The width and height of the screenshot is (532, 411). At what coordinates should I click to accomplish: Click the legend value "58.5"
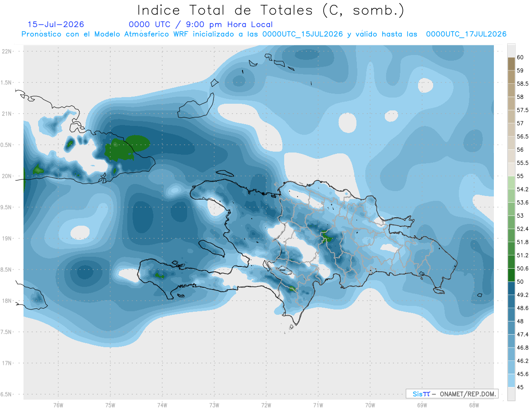click(x=523, y=83)
